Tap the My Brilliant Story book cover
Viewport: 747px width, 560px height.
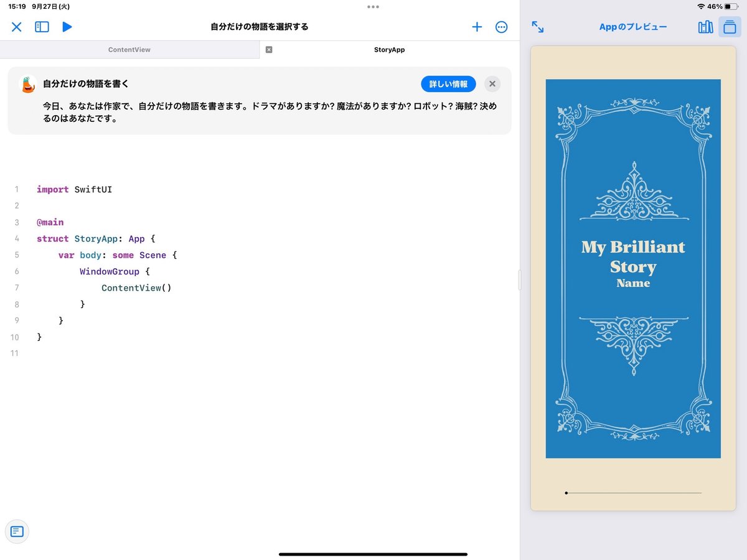click(x=633, y=269)
